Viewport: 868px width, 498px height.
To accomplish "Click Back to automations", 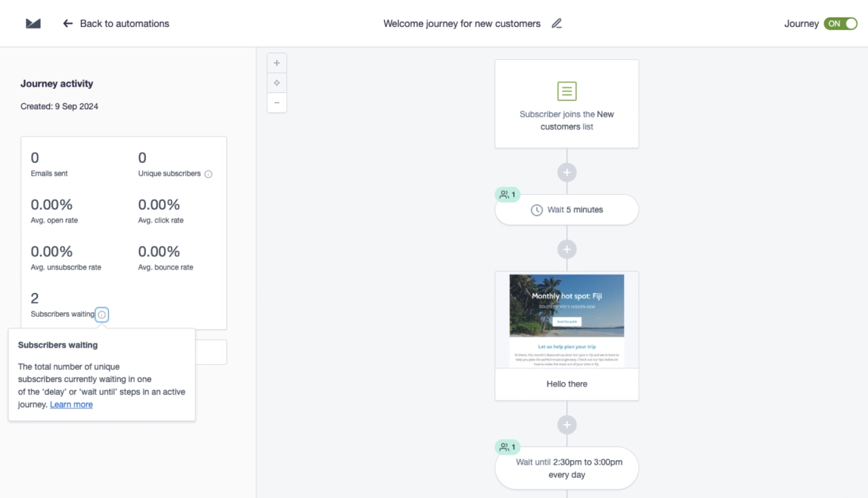I will [x=125, y=23].
